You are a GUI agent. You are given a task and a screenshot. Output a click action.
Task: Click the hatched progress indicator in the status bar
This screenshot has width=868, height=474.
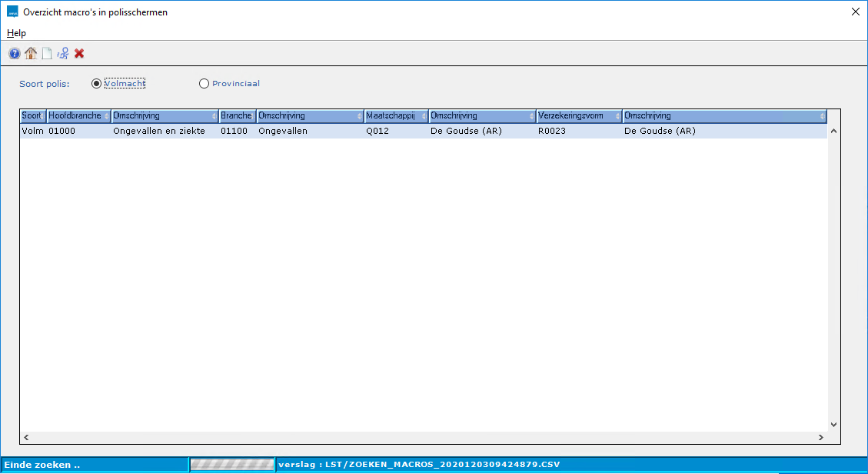click(233, 466)
